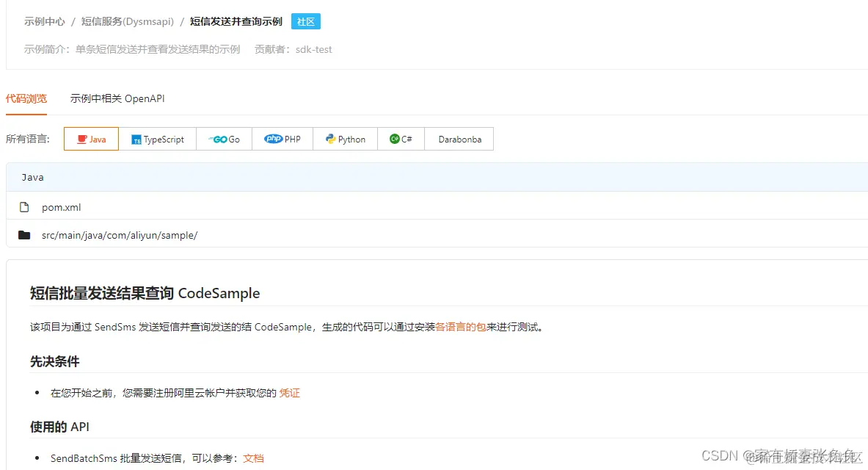The image size is (868, 470).
Task: Switch to 代码浏览 tab
Action: click(x=26, y=98)
